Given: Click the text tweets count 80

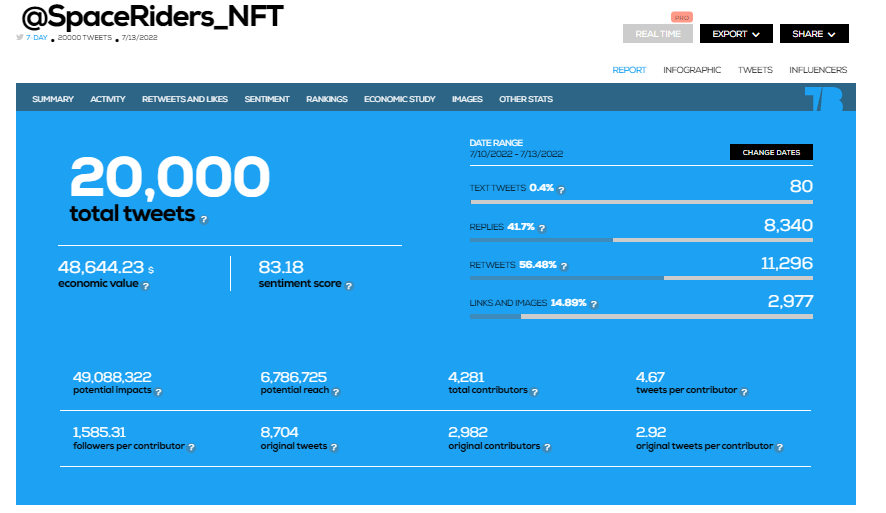Looking at the screenshot, I should tap(801, 186).
